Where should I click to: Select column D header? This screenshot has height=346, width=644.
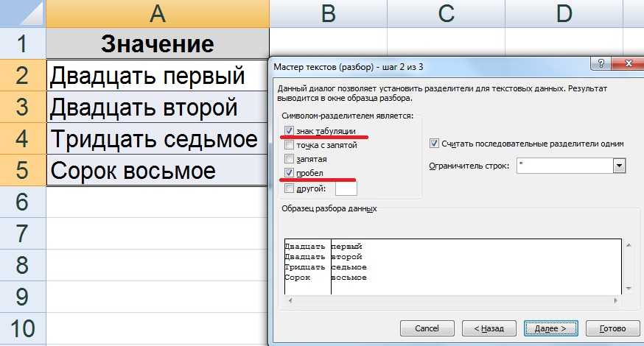tap(564, 13)
